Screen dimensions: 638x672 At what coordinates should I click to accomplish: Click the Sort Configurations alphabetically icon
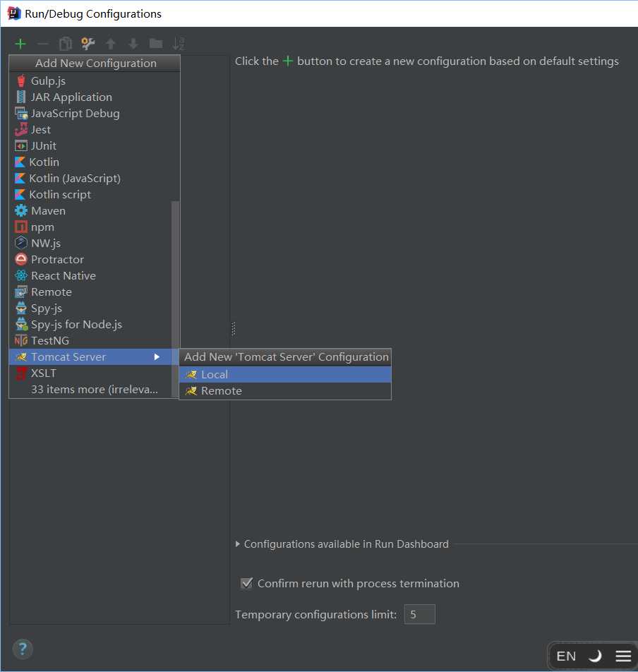(179, 43)
